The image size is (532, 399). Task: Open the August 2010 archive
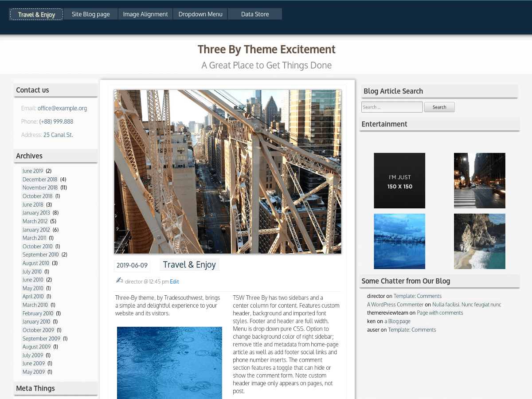tap(36, 263)
